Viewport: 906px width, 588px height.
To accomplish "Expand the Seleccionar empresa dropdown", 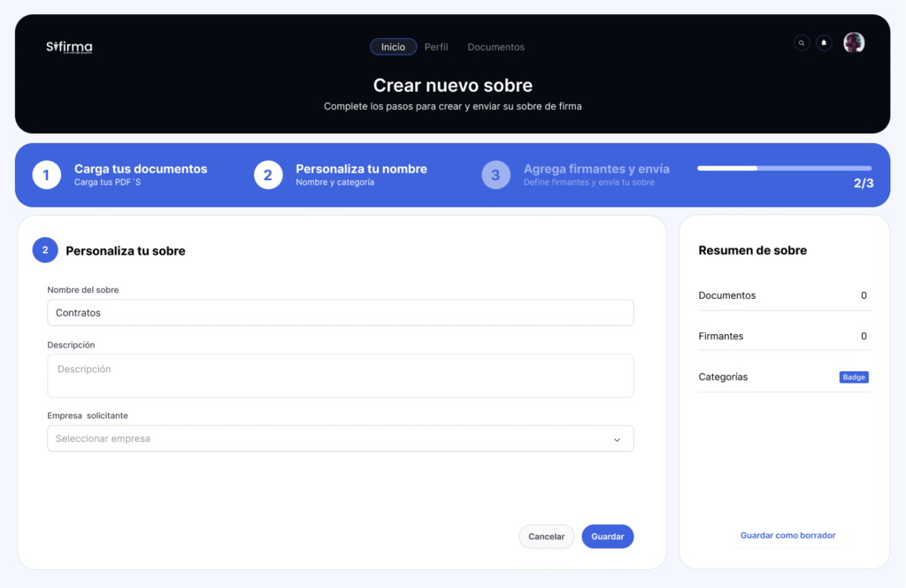I will pos(340,439).
